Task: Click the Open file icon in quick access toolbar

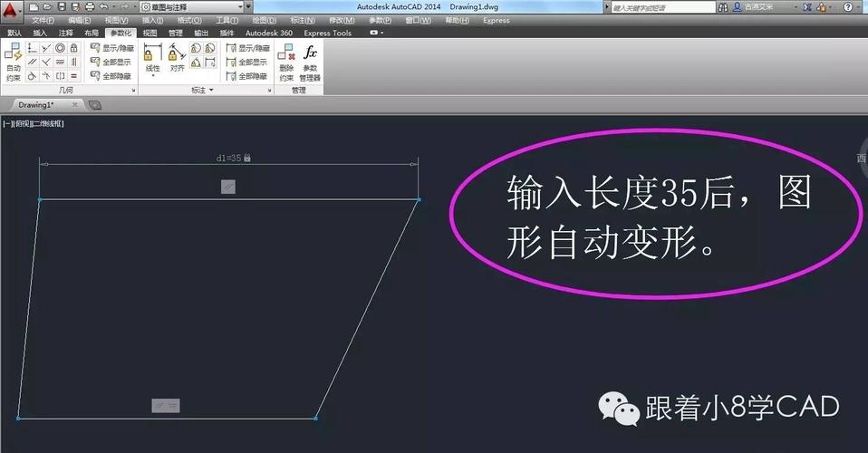Action: point(48,7)
